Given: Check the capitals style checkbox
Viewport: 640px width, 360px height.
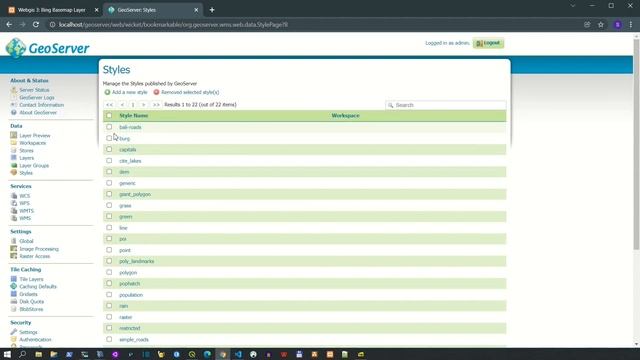Looking at the screenshot, I should 109,149.
